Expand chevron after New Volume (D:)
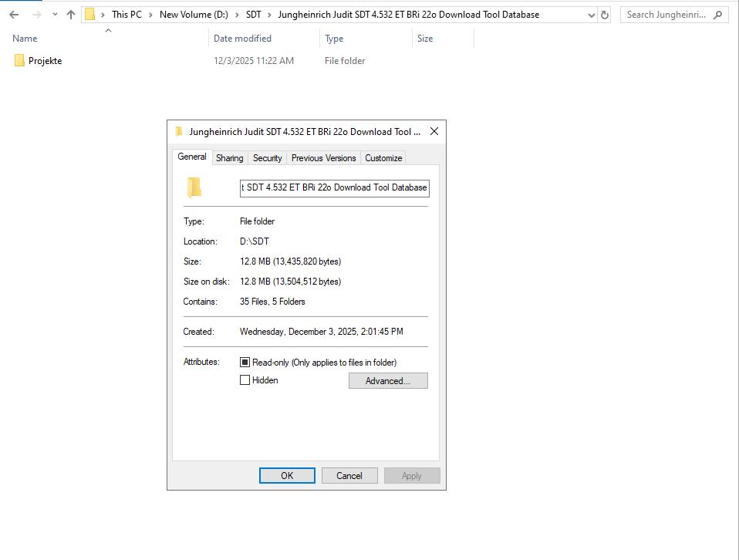The height and width of the screenshot is (560, 739). [237, 15]
